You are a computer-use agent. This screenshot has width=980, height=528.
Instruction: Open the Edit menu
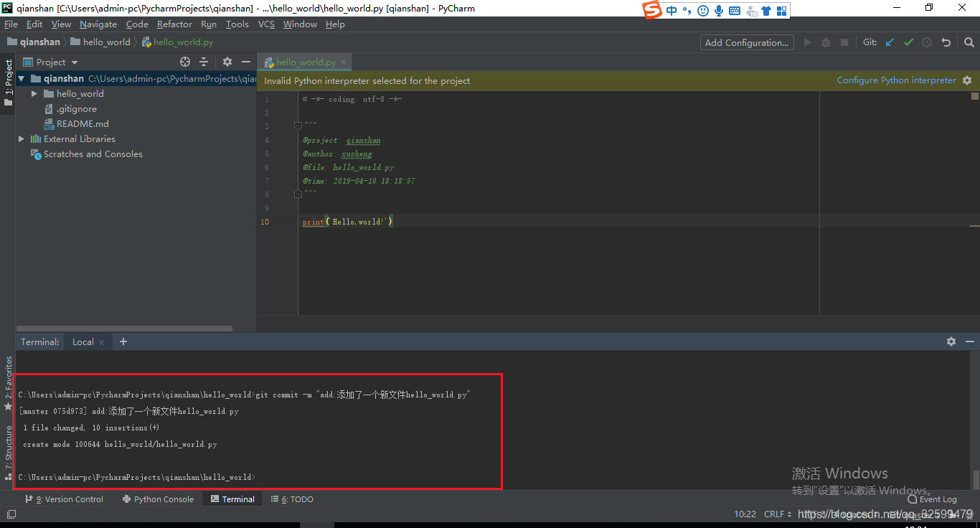[x=34, y=24]
